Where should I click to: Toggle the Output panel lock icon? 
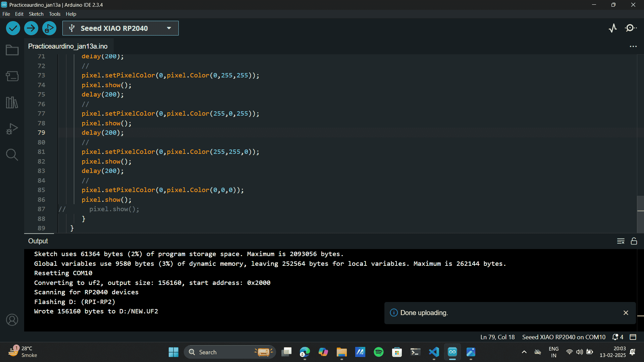[634, 241]
